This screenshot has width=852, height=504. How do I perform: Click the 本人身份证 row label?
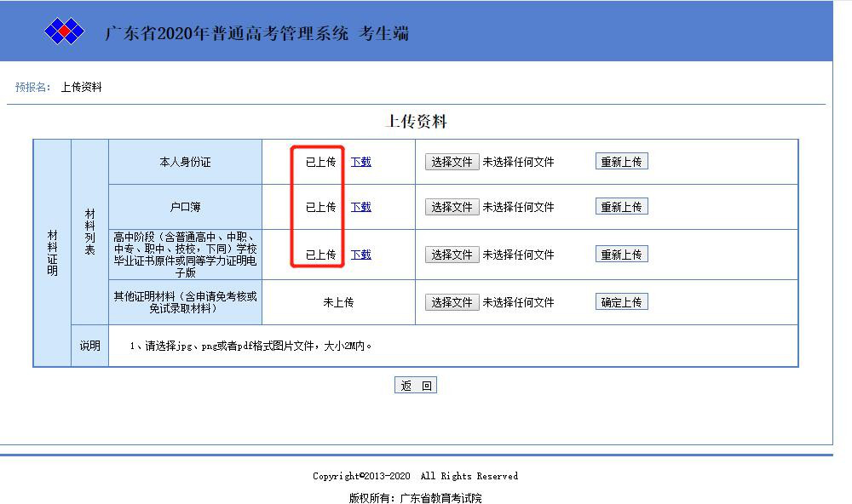(x=185, y=162)
